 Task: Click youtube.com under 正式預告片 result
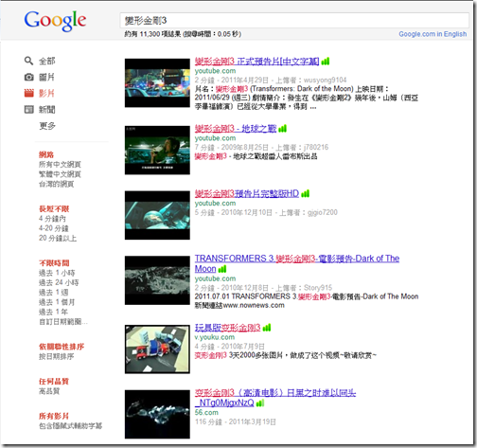pos(215,71)
